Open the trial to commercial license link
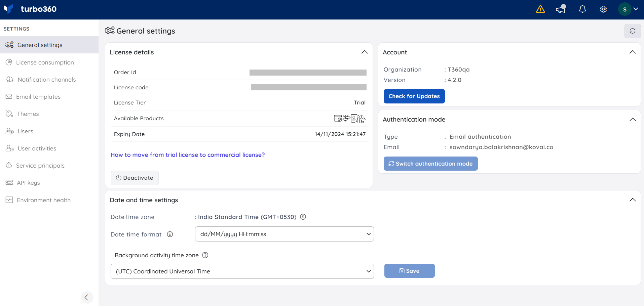 188,155
